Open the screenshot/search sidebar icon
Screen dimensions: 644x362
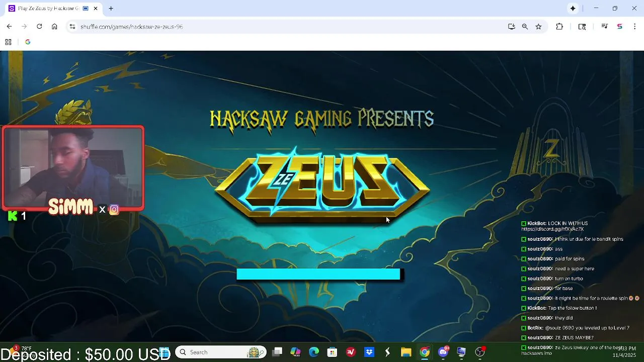click(582, 27)
